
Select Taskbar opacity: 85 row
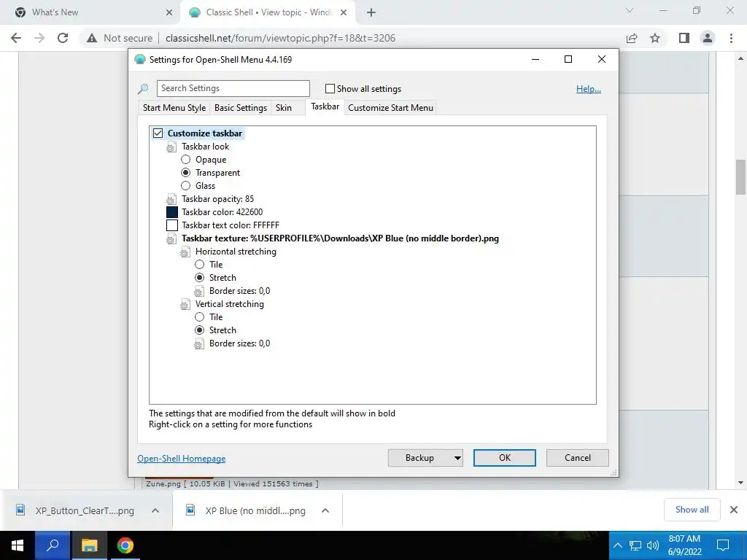click(217, 199)
